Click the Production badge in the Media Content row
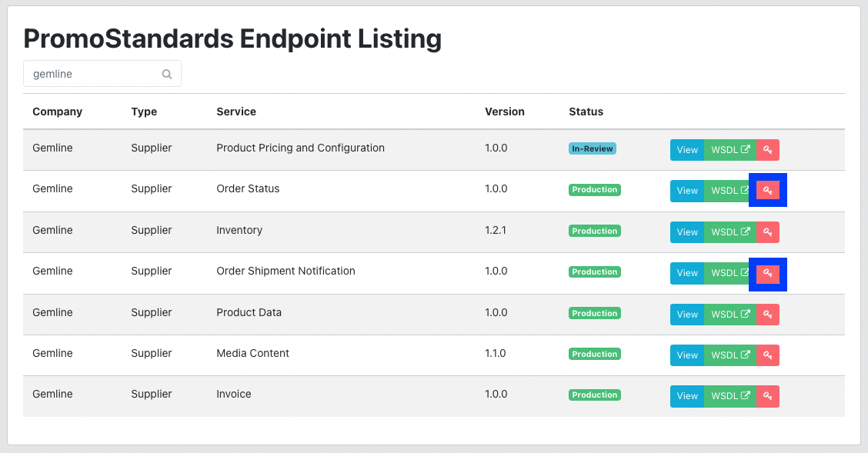Image resolution: width=868 pixels, height=453 pixels. [x=595, y=354]
